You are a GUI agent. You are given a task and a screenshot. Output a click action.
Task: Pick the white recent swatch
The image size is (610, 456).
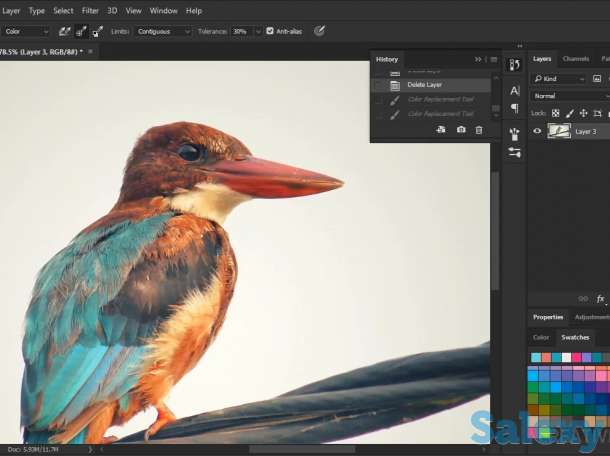pyautogui.click(x=566, y=357)
